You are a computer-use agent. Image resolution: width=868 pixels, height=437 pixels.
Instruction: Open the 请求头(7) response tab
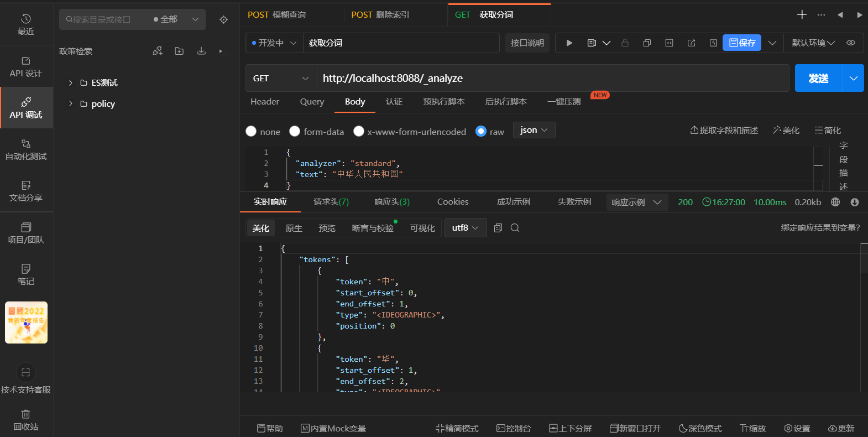click(x=331, y=202)
